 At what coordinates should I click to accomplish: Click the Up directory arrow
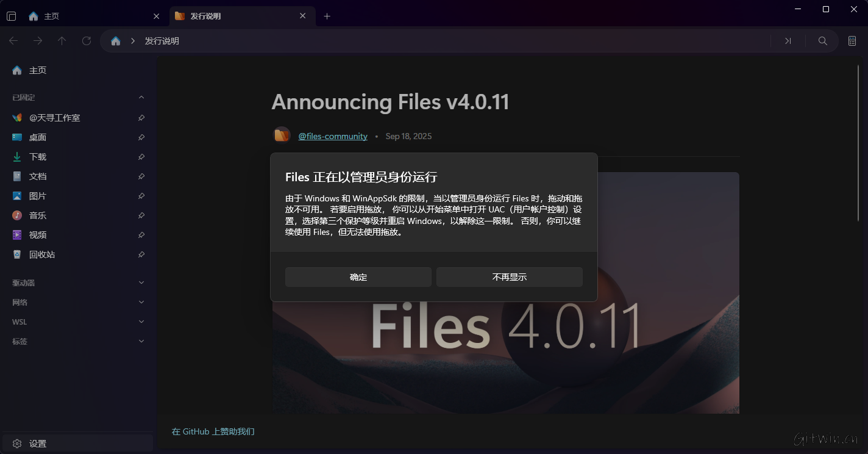click(x=62, y=40)
